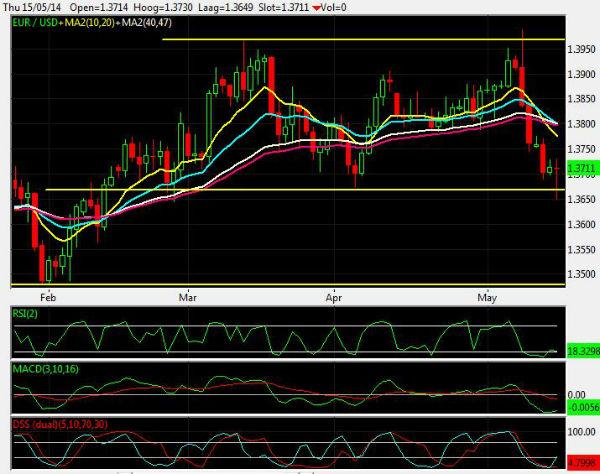Click the 1.3500 price axis label

[x=582, y=274]
